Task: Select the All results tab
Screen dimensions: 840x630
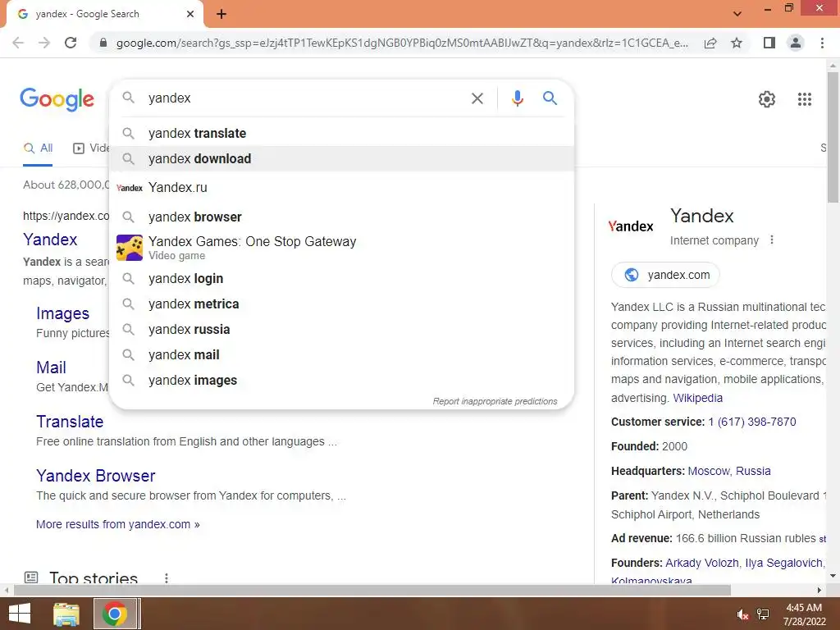Action: click(x=38, y=148)
